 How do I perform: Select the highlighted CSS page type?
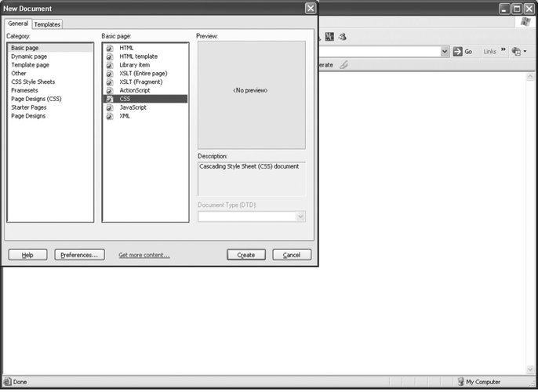point(146,99)
